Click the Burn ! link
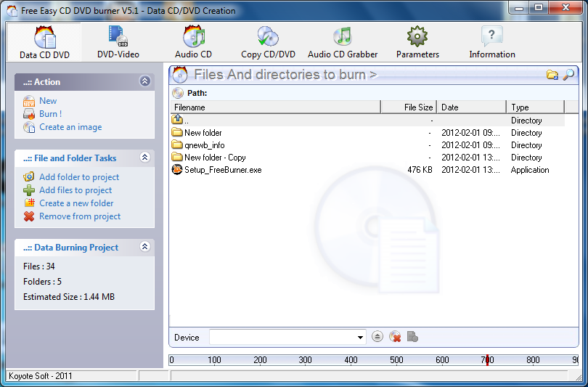 (51, 113)
